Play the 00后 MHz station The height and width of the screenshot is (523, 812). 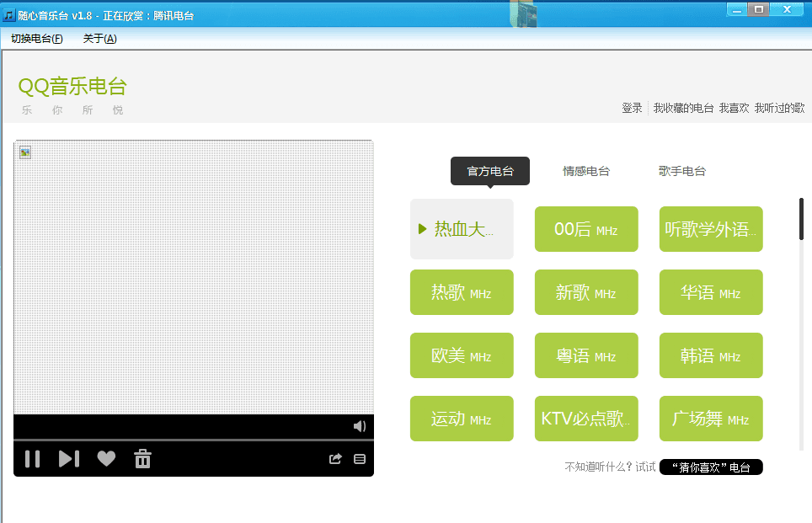click(586, 229)
